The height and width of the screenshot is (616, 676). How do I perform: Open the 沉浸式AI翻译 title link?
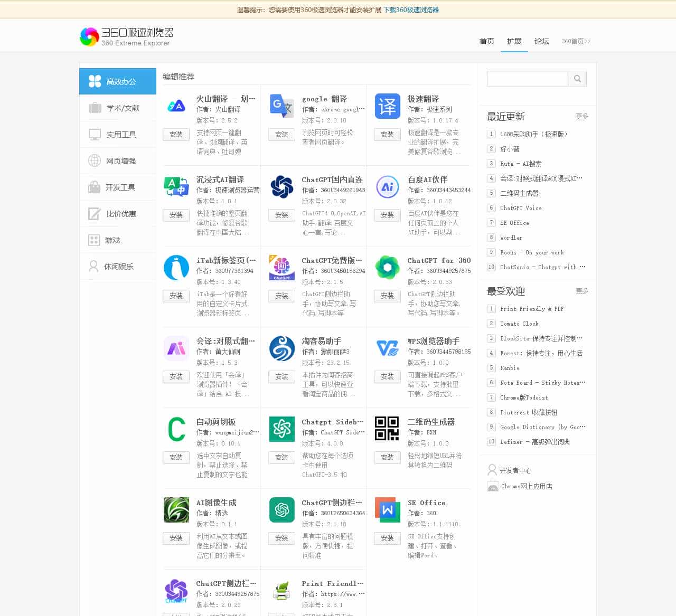(220, 179)
